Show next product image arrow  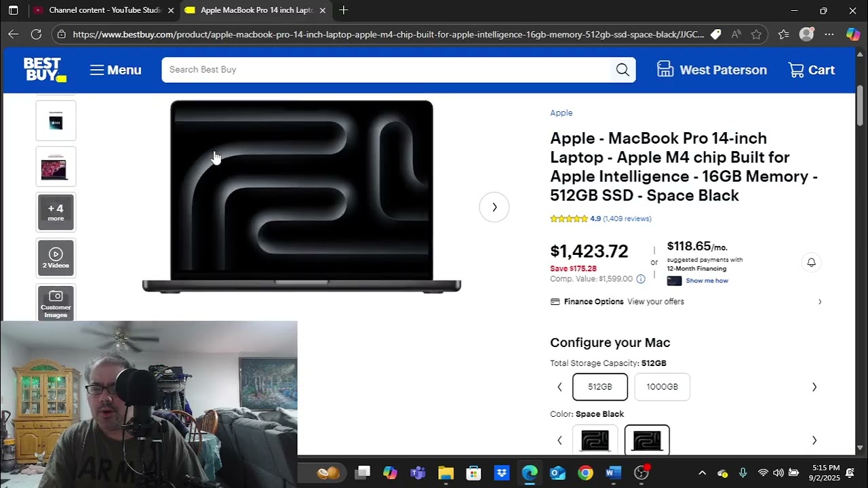click(494, 207)
